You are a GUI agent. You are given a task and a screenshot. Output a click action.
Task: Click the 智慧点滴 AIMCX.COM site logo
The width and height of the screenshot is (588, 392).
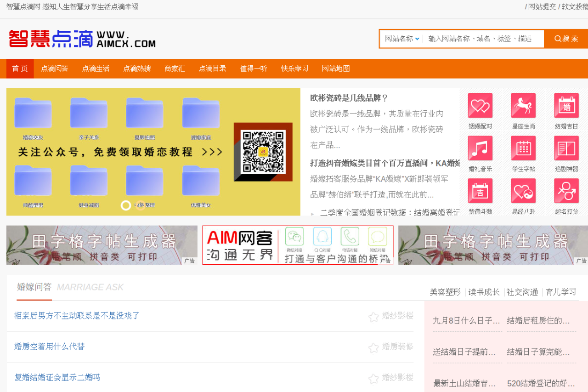(82, 39)
